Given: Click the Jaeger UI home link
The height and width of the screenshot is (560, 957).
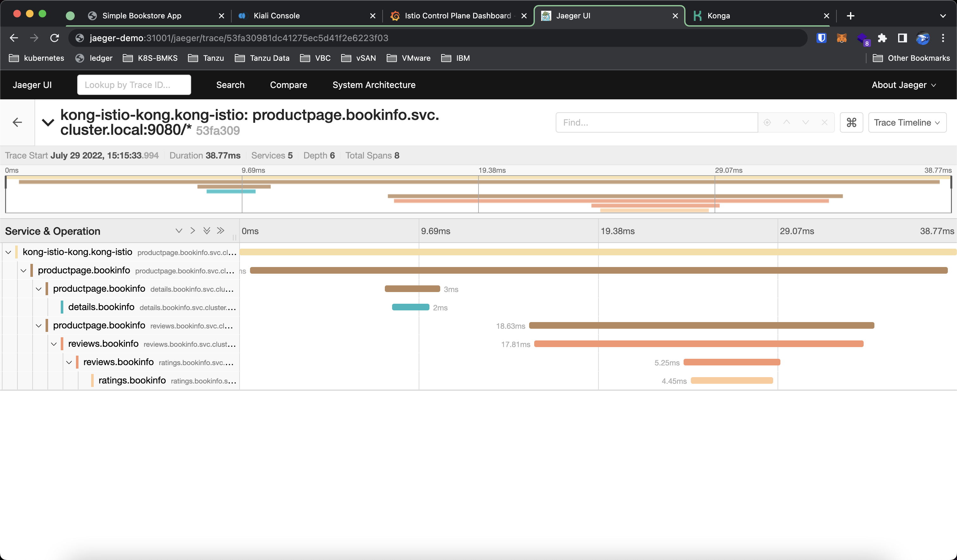Looking at the screenshot, I should [32, 85].
